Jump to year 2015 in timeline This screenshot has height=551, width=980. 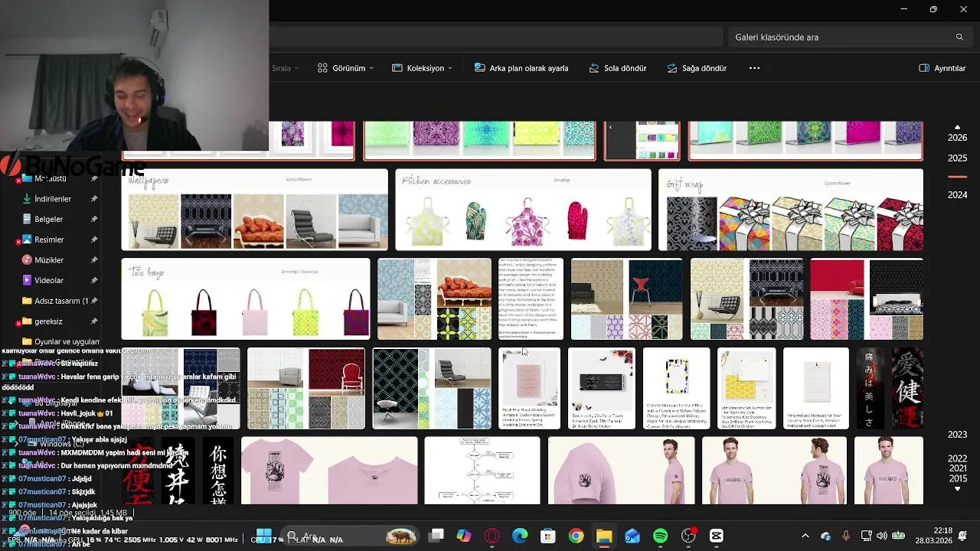coord(957,478)
